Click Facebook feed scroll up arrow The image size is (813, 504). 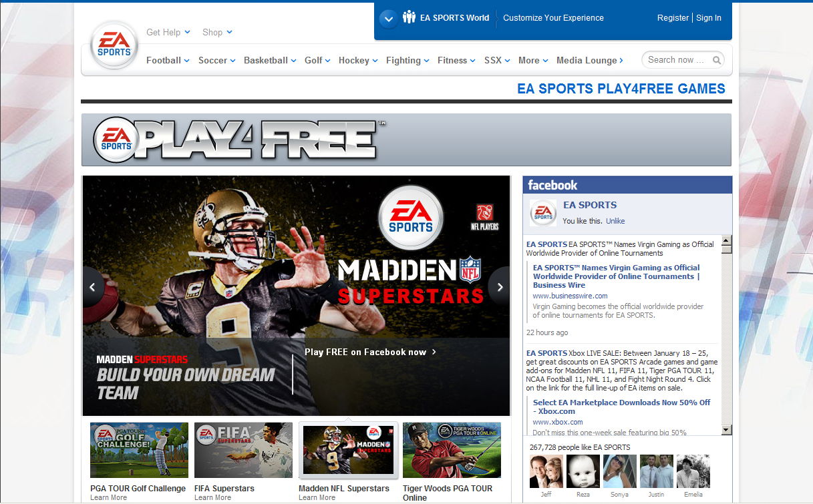(x=726, y=241)
